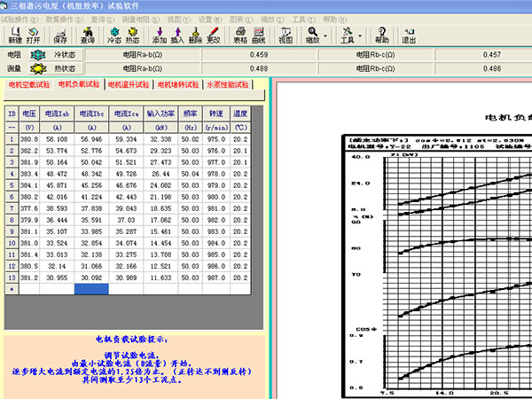This screenshot has width=532, height=399.
Task: Click the 帮助 (Help) toolbar icon
Action: point(381,35)
